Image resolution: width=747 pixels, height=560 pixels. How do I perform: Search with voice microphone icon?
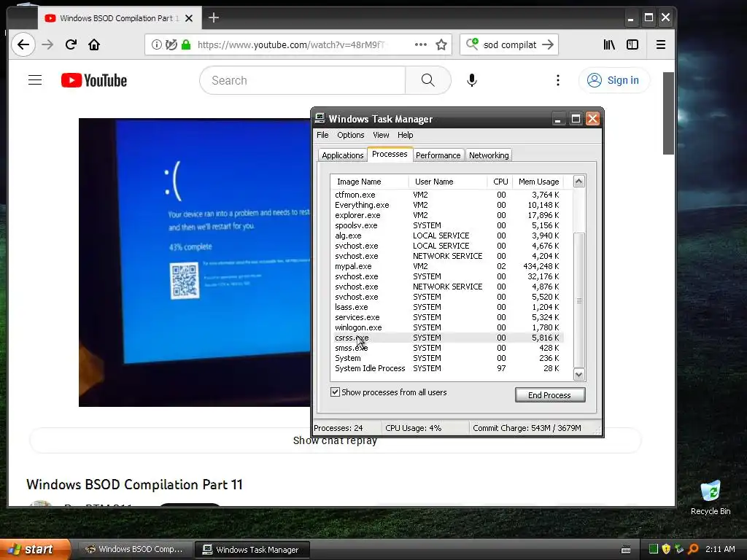472,80
